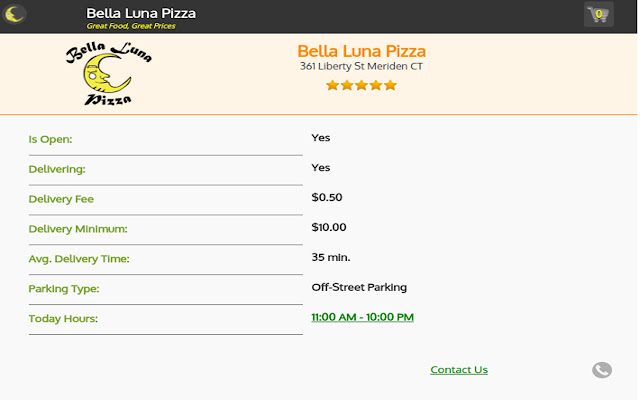Click the white Bella Luna Pizza header title

click(141, 13)
